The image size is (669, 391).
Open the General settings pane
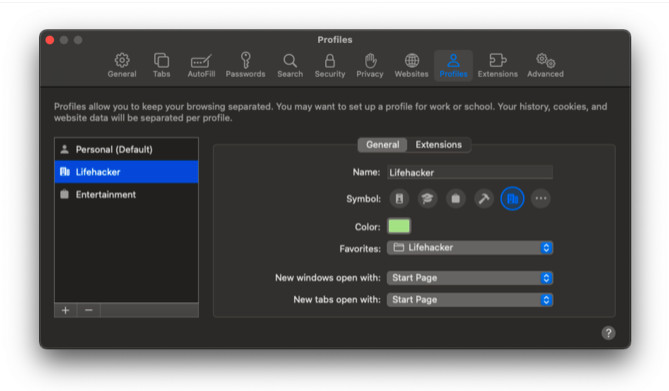(122, 65)
